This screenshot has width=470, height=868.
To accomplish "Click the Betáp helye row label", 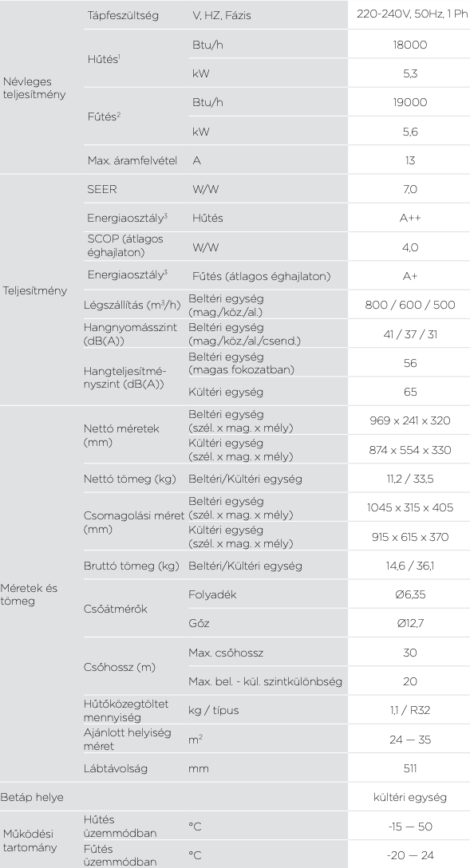I will click(x=32, y=798).
